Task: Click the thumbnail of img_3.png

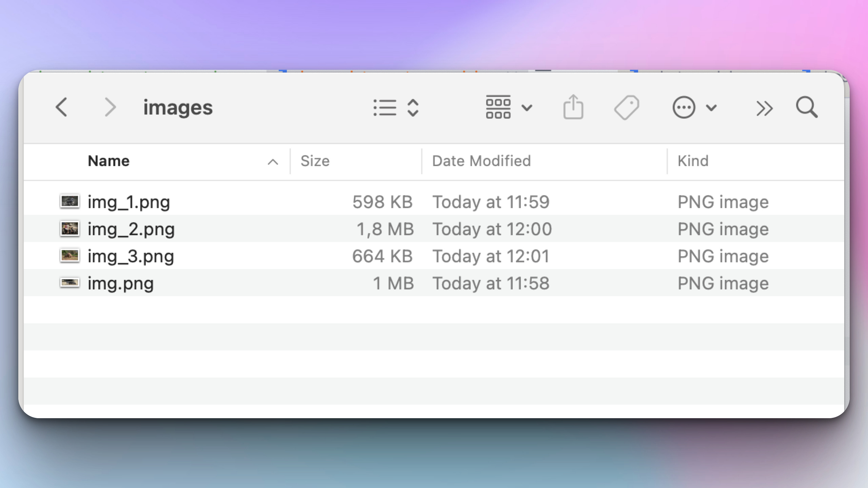Action: click(70, 256)
